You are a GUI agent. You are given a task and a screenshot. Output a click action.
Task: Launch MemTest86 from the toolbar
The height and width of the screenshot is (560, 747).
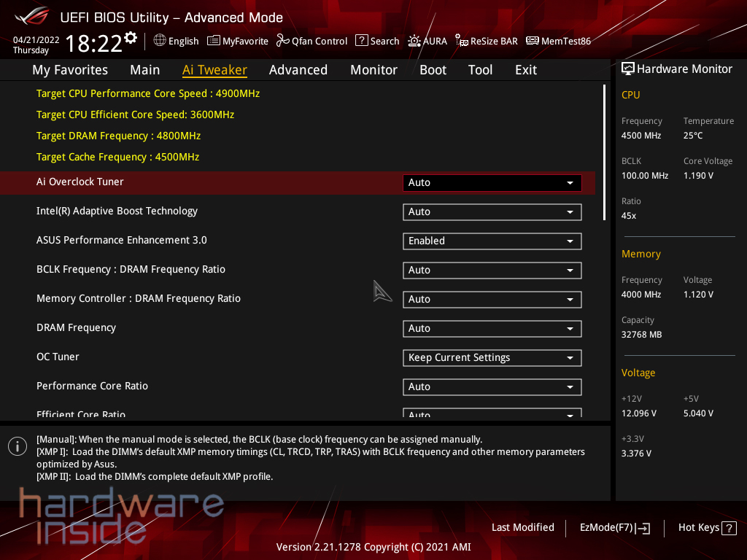pos(558,41)
